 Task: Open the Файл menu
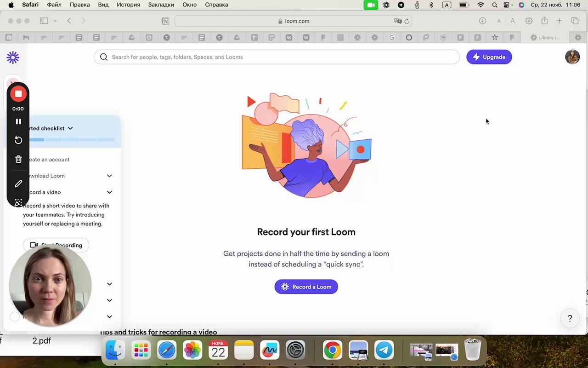54,5
